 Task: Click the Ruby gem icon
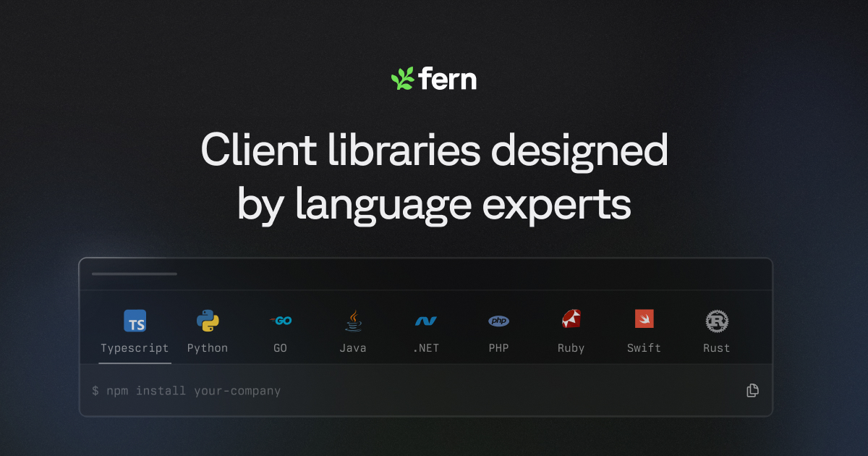pyautogui.click(x=571, y=319)
